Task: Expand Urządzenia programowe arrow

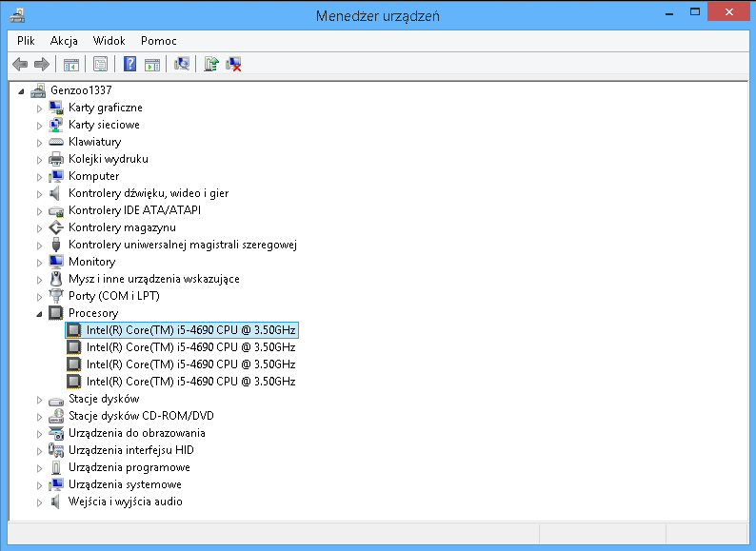Action: point(40,468)
